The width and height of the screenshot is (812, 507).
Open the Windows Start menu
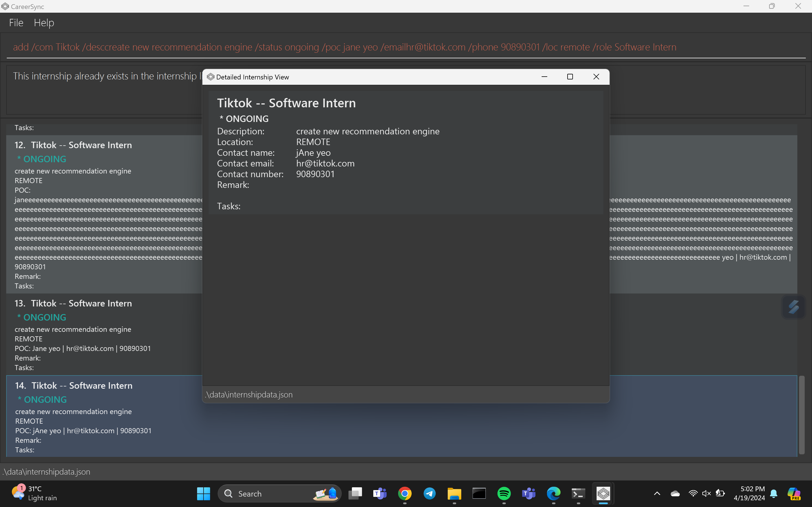pos(203,493)
